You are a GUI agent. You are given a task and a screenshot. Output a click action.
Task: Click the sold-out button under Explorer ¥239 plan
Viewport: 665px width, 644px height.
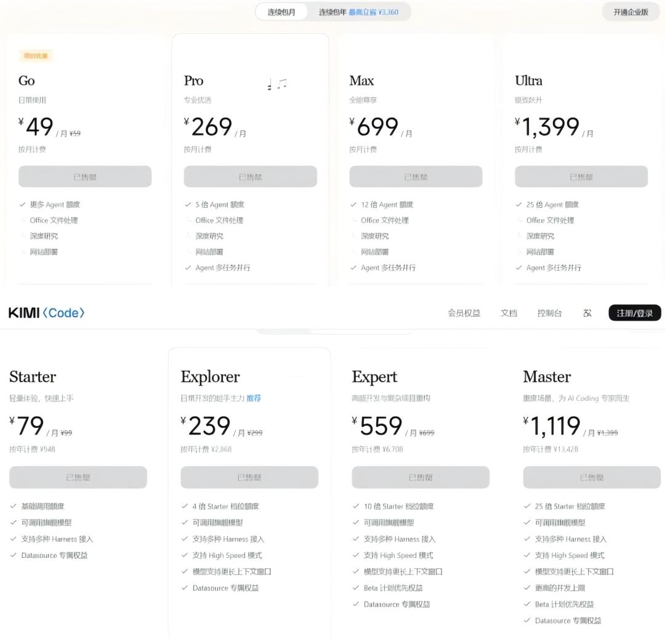249,477
